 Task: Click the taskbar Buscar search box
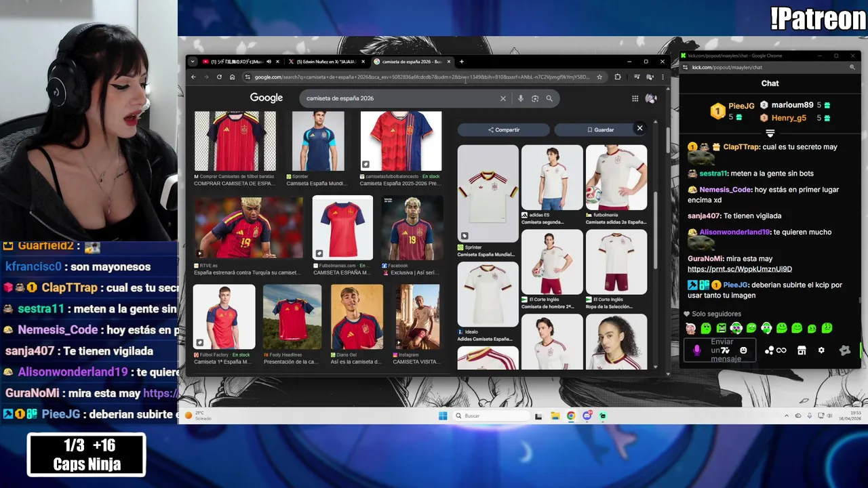[492, 415]
